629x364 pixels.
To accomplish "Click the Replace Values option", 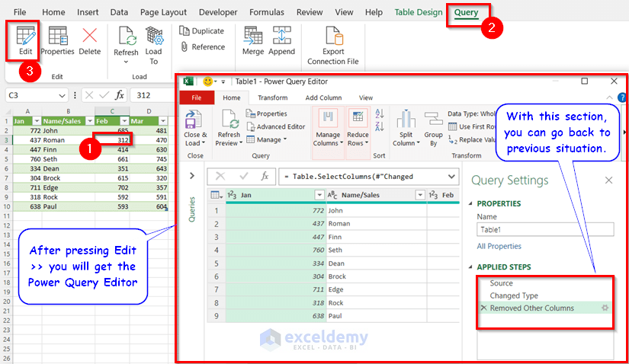I will click(472, 139).
